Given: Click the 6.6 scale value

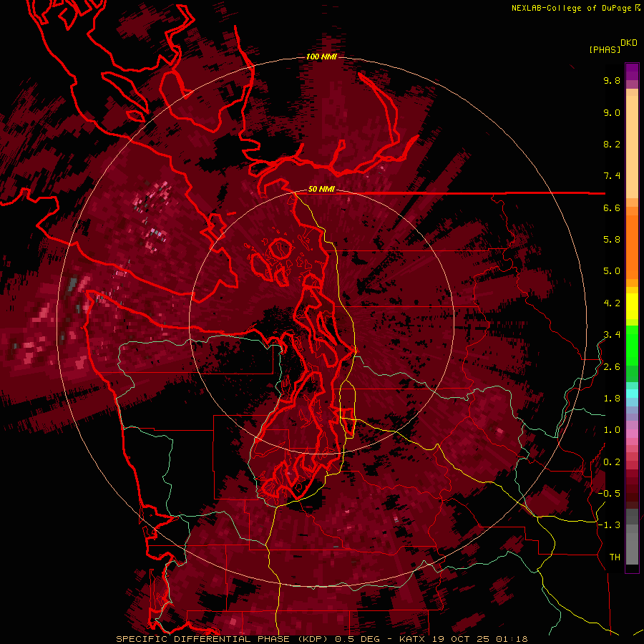Looking at the screenshot, I should 612,208.
